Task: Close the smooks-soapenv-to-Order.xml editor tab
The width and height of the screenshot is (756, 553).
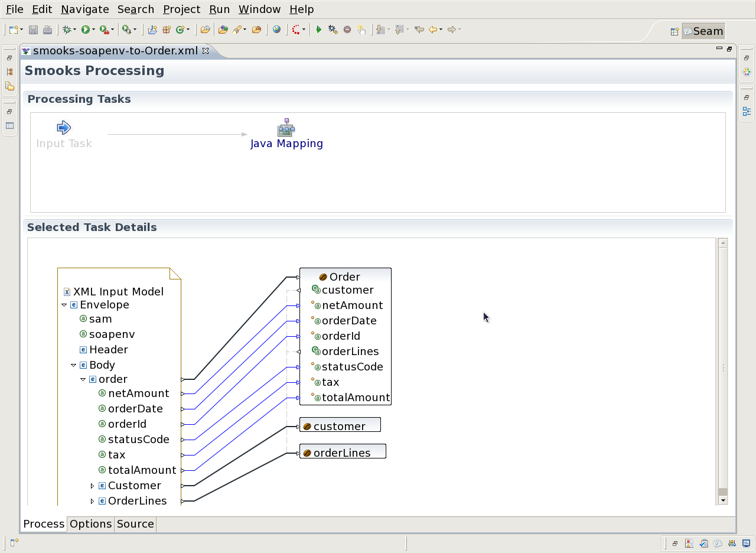Action: tap(206, 51)
